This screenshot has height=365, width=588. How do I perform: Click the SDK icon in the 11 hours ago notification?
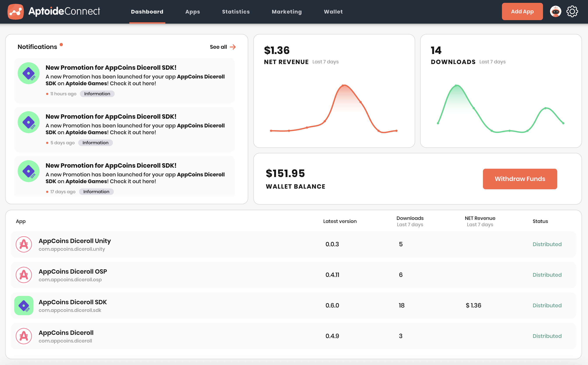click(x=29, y=73)
